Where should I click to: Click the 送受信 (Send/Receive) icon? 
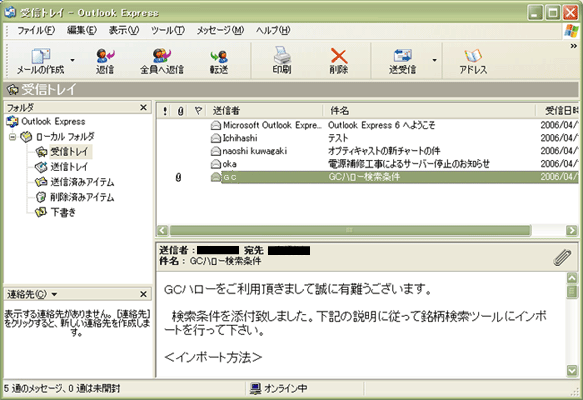point(403,56)
